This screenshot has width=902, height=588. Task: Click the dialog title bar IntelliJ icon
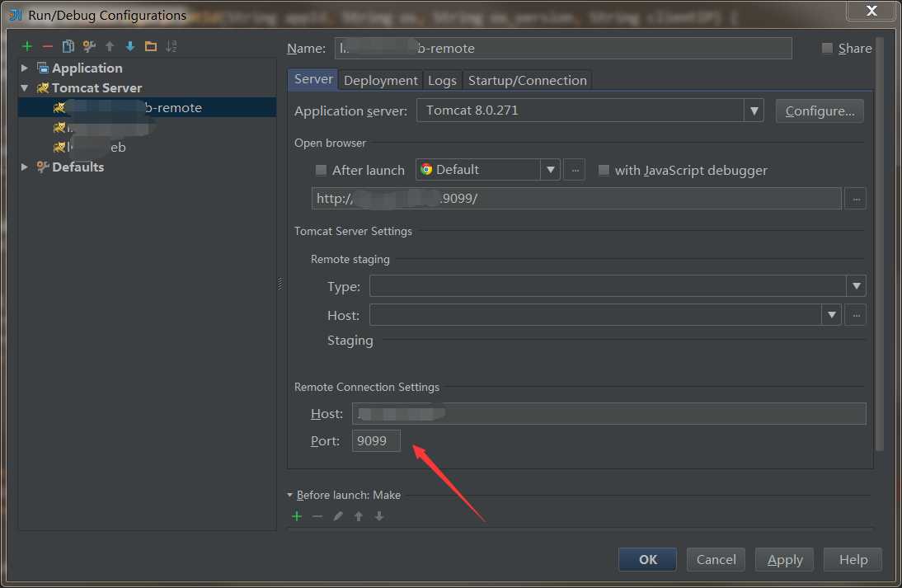tap(16, 15)
